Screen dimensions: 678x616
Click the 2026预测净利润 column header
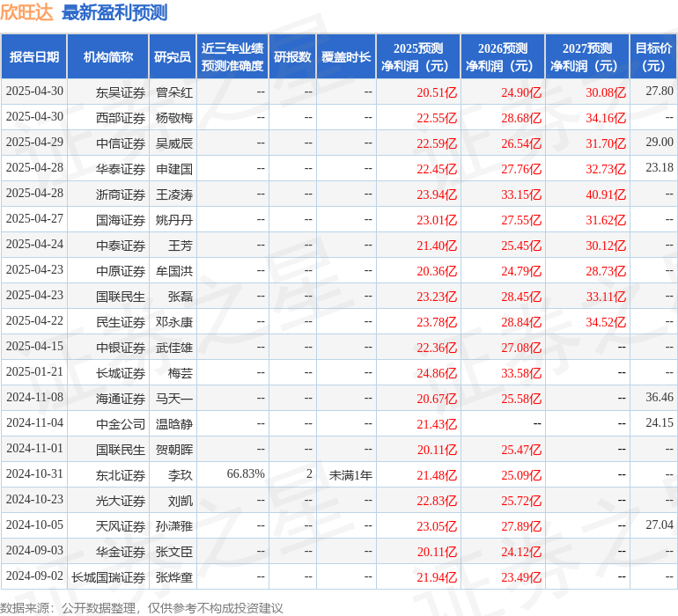pos(503,57)
